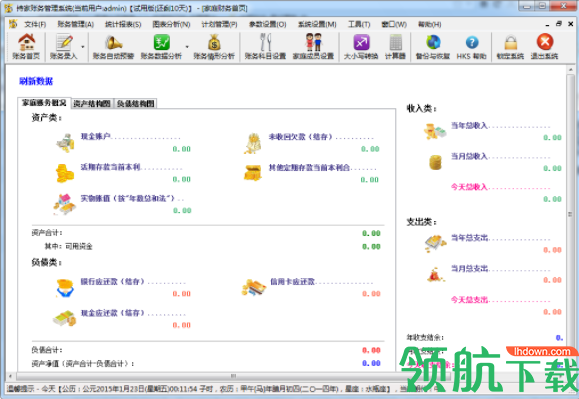Open the 窗口(W) menu
579x399 pixels.
[394, 24]
